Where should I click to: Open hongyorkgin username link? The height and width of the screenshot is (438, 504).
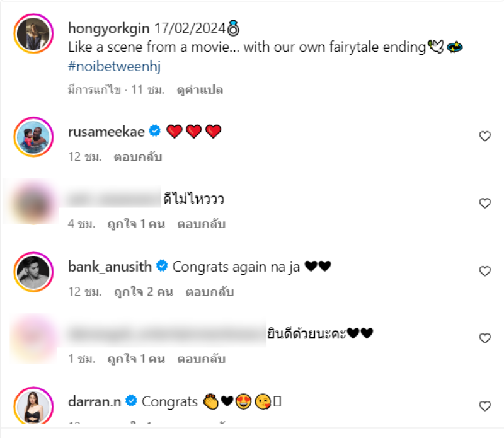[108, 28]
